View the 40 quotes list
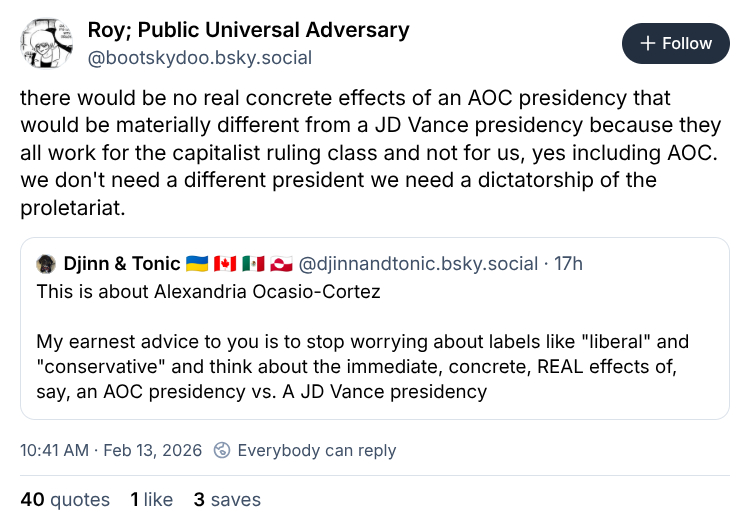Image resolution: width=748 pixels, height=521 pixels. click(x=64, y=499)
